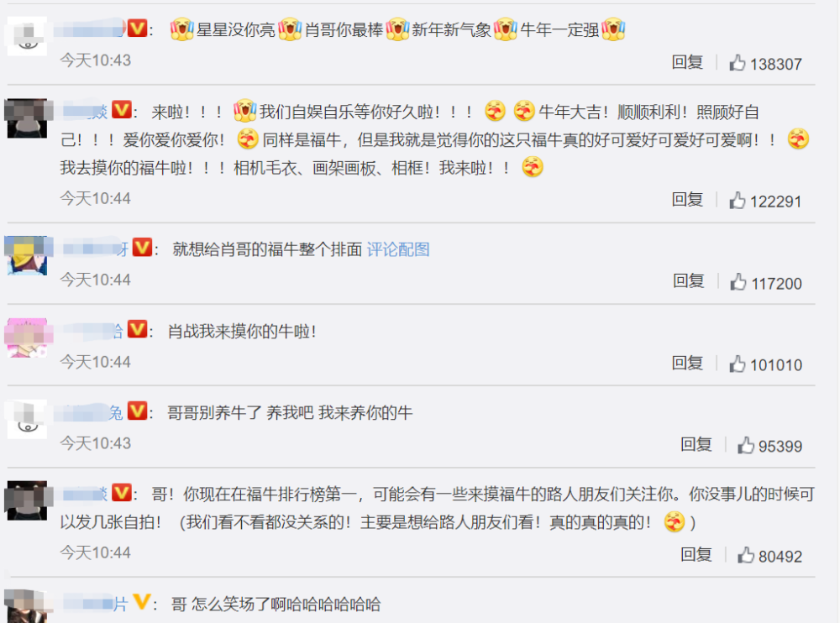Reply to the 就想给肖哥的福牛整个排面 comment
The width and height of the screenshot is (840, 623).
coord(689,281)
